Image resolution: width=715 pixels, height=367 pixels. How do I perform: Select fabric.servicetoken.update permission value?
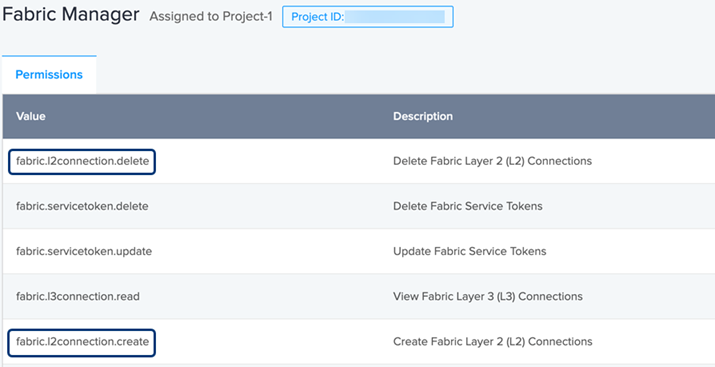point(84,251)
